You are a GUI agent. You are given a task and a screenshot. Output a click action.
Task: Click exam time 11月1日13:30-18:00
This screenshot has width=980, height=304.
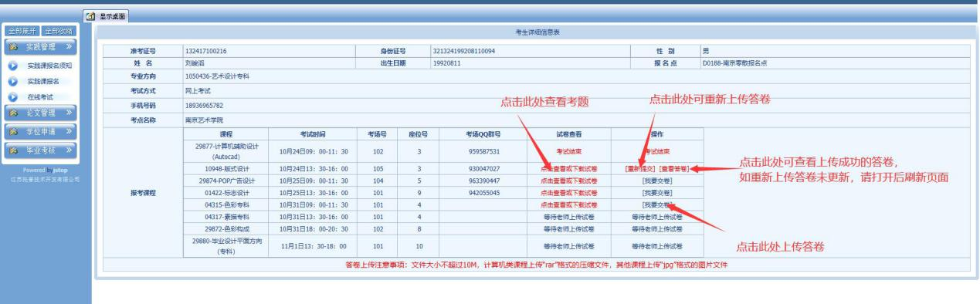313,246
